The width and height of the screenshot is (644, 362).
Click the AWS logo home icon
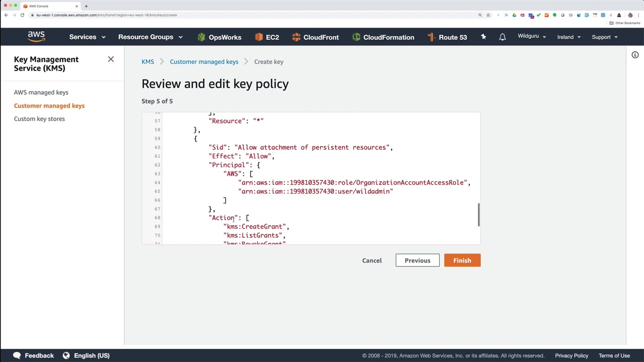[x=36, y=37]
